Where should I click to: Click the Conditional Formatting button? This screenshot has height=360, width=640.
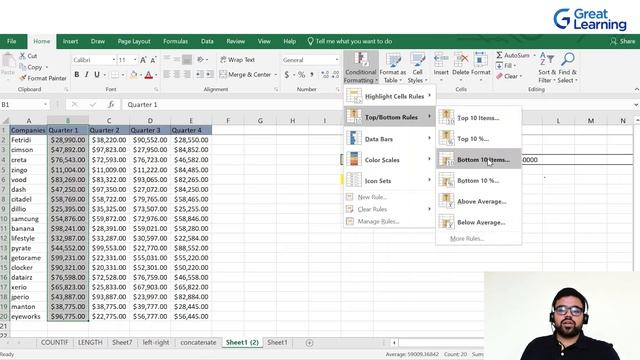pyautogui.click(x=360, y=68)
